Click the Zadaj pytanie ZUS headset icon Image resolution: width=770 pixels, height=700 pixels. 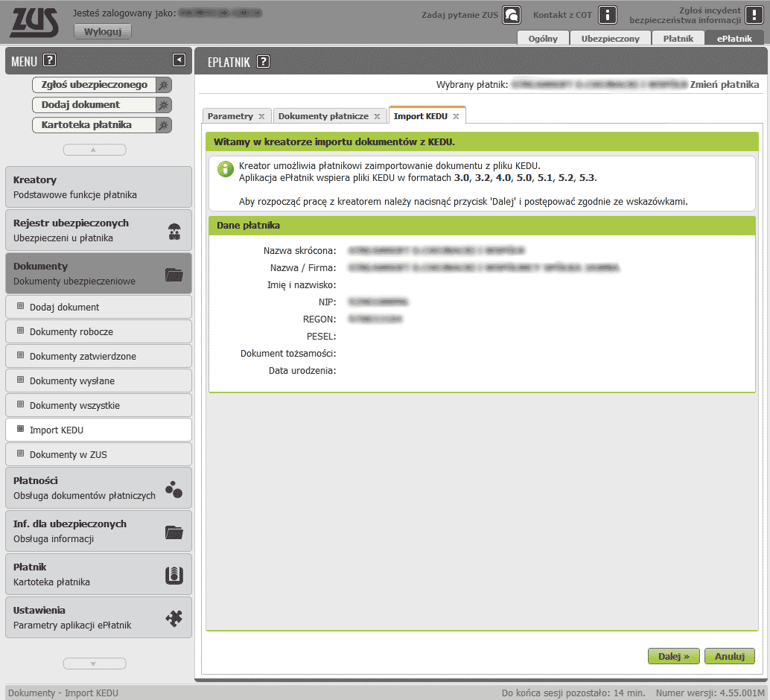click(512, 15)
